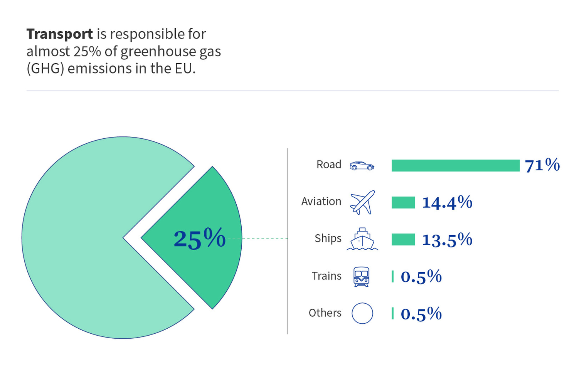Click the airplane icon beside Aviation
This screenshot has height=381, width=588.
click(x=362, y=202)
